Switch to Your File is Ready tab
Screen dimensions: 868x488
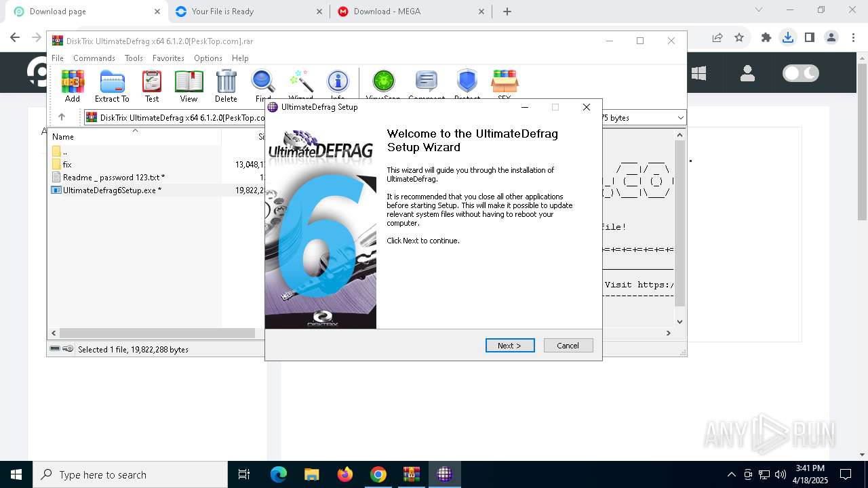(248, 12)
